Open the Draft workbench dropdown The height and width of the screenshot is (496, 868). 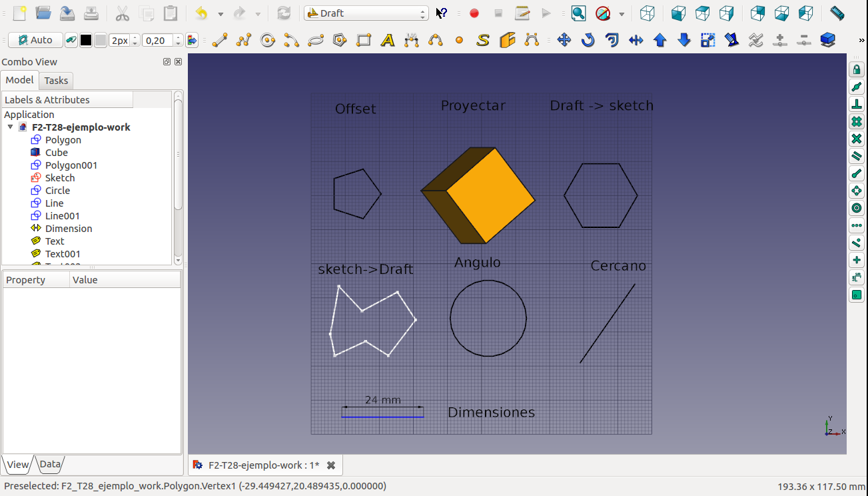[x=366, y=13]
